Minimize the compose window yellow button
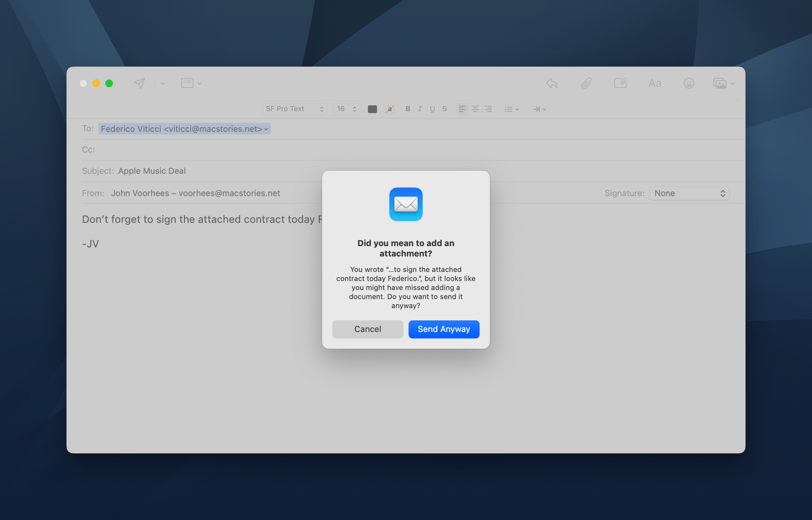The image size is (812, 520). [96, 83]
